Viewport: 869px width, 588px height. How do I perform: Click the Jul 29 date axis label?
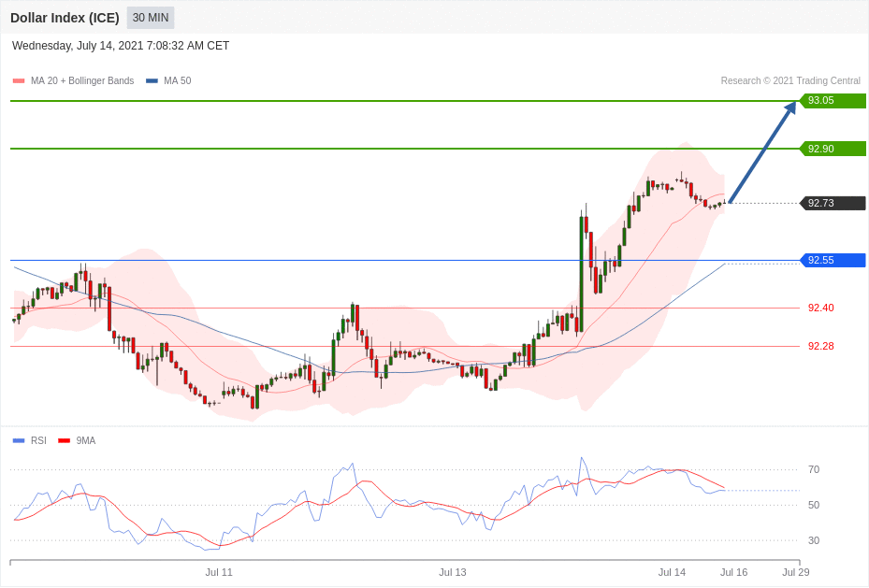click(795, 572)
